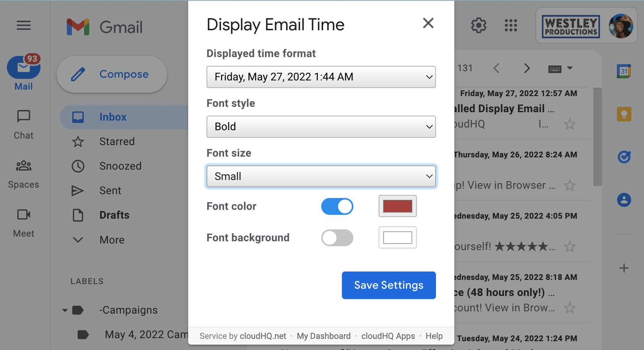Open Meet from the left sidebar
Screen dimensions: 644x350
(x=23, y=221)
